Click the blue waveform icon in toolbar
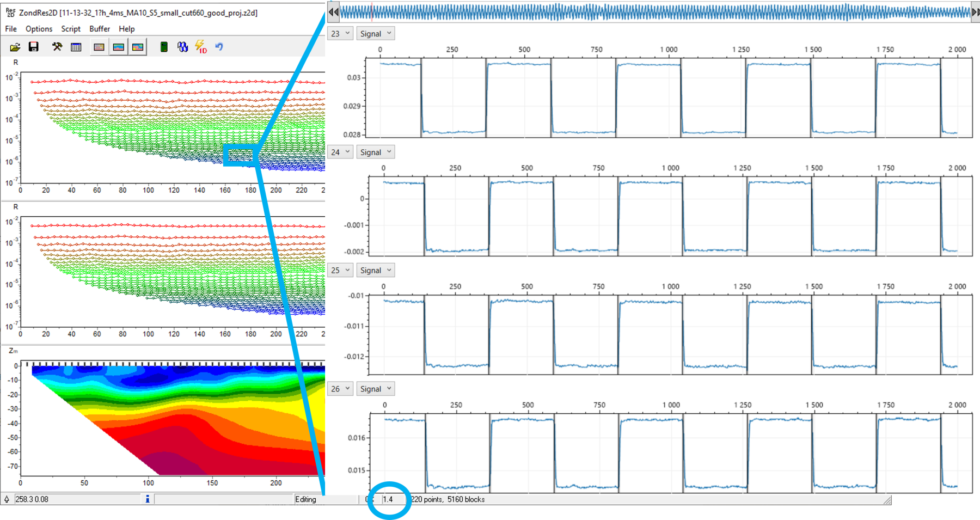 coord(182,47)
